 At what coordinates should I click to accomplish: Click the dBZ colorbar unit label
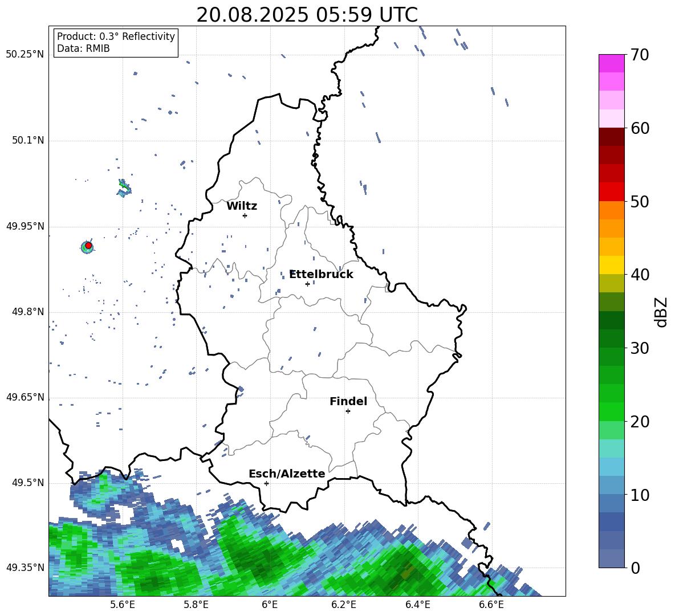click(x=661, y=312)
